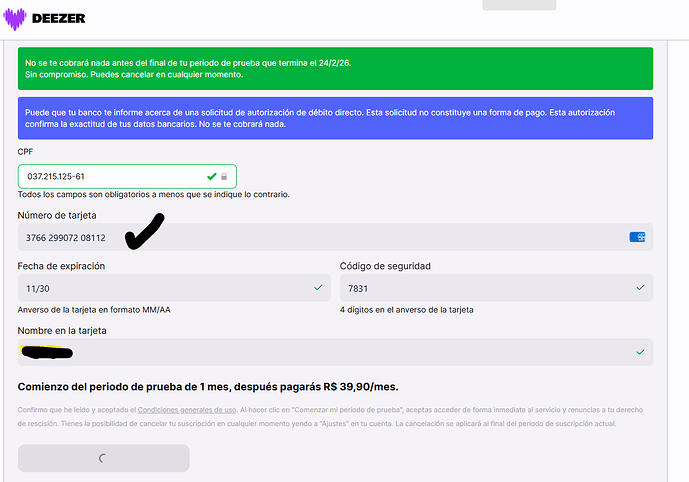The height and width of the screenshot is (482, 689).
Task: Click the checkmark in Nombre en la tarjeta field
Action: (640, 352)
